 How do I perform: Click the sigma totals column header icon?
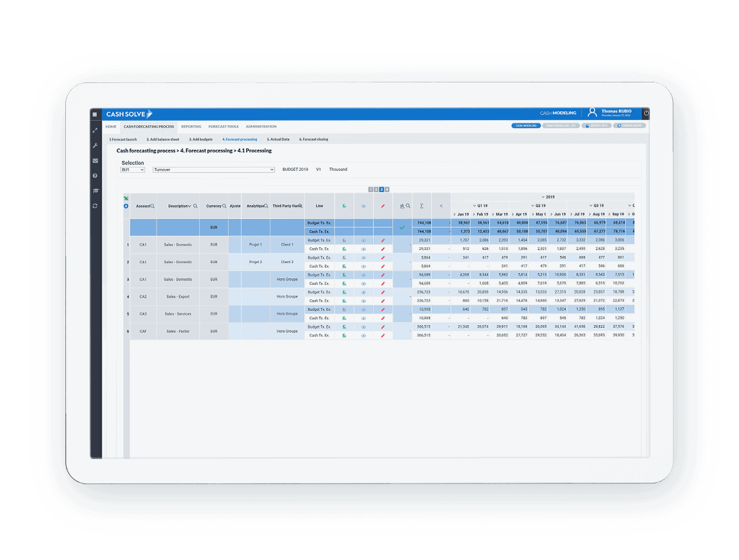point(422,206)
